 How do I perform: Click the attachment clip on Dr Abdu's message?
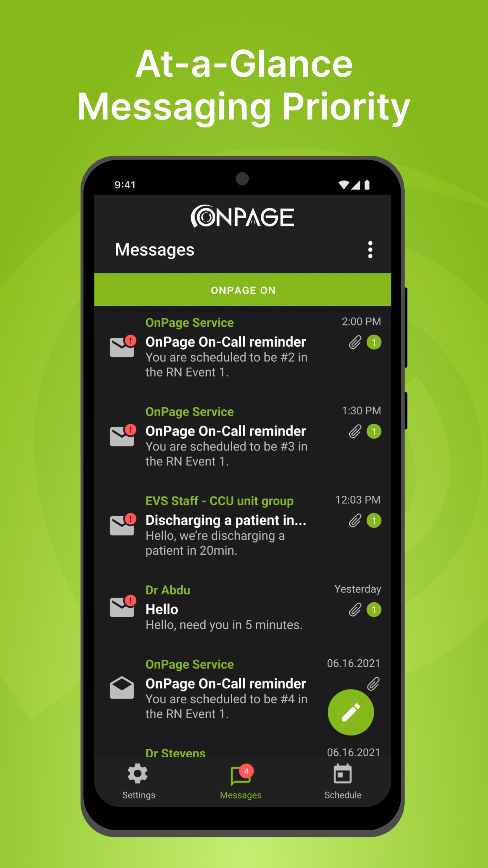[355, 610]
